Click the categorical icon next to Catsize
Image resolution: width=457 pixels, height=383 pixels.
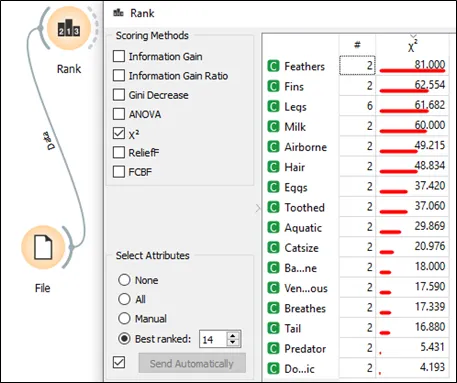(273, 248)
